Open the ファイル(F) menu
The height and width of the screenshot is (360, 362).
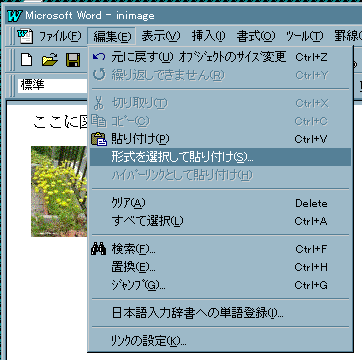tap(60, 36)
